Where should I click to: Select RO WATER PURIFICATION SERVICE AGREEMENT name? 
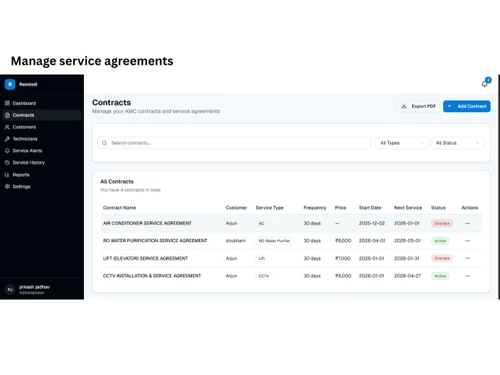pyautogui.click(x=155, y=241)
